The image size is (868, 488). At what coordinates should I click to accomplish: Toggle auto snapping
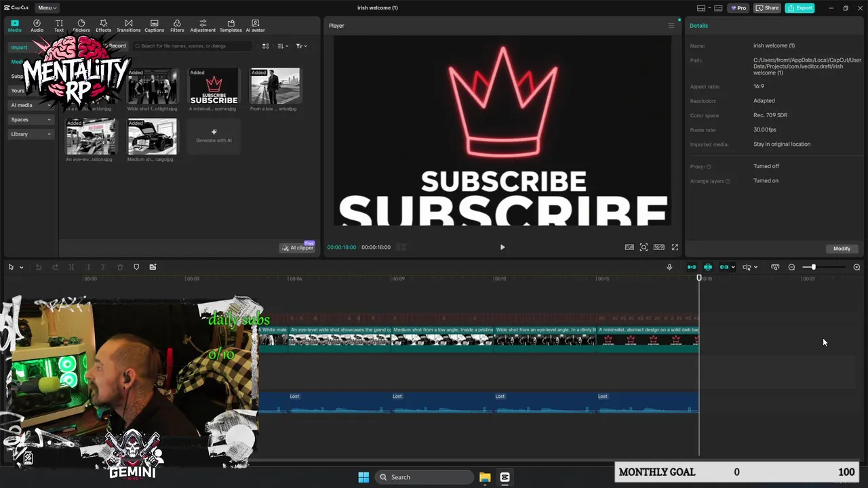coord(707,267)
